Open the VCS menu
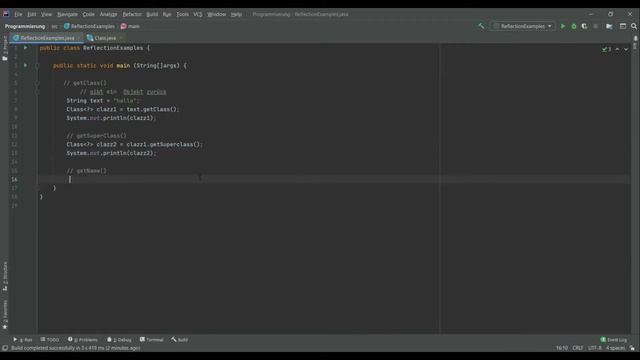 pyautogui.click(x=198, y=14)
